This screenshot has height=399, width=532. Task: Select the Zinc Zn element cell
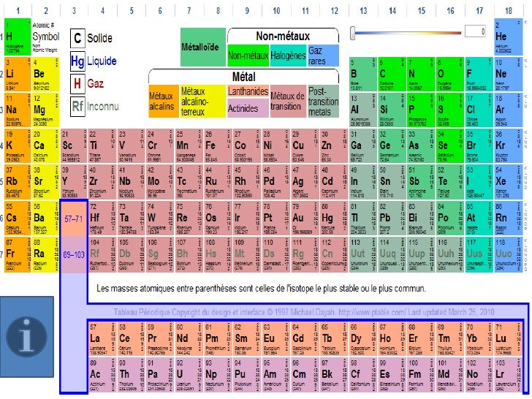click(334, 146)
